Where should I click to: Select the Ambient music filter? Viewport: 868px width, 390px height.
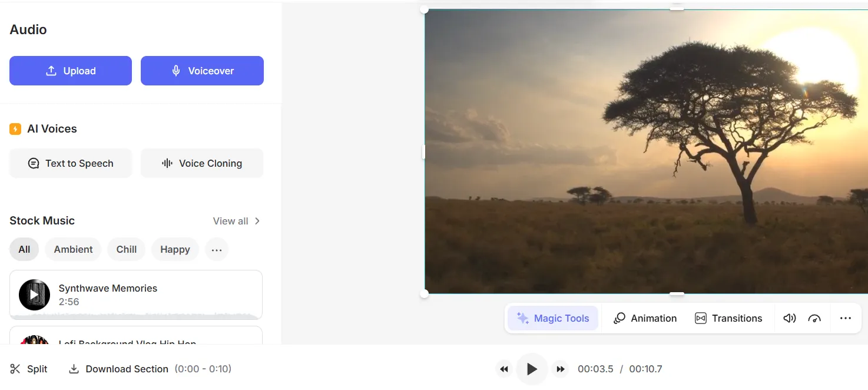[x=73, y=249]
